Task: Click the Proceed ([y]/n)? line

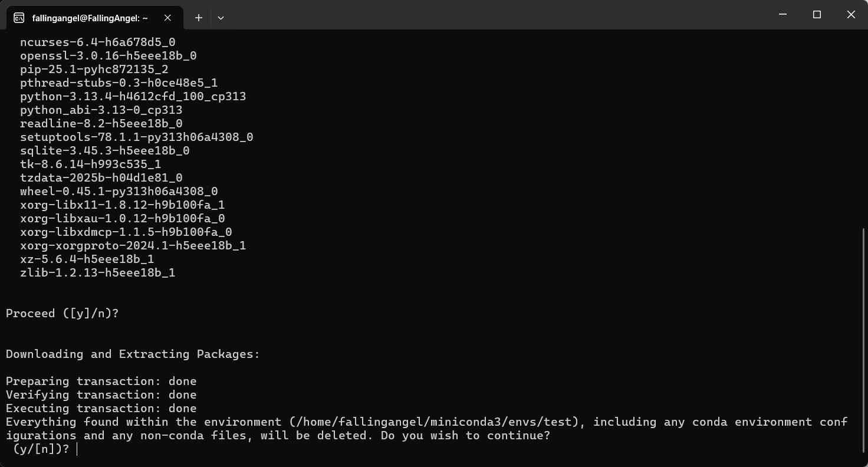Action: click(63, 314)
